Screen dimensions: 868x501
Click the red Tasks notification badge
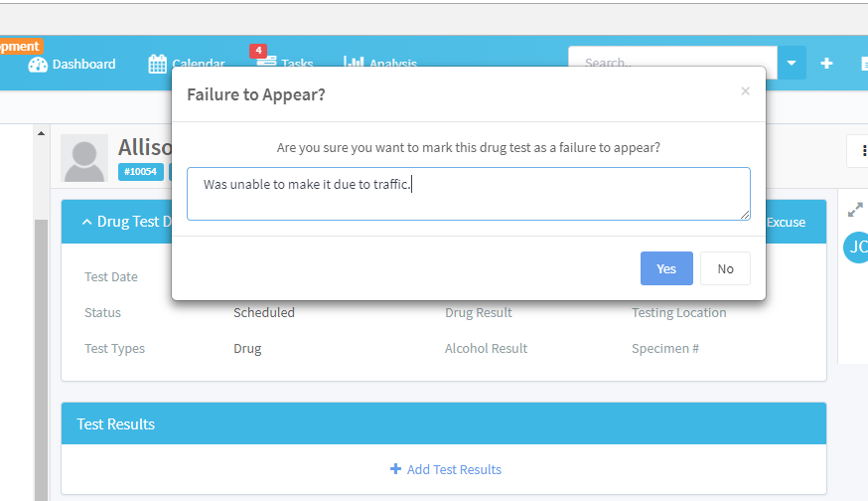point(258,50)
